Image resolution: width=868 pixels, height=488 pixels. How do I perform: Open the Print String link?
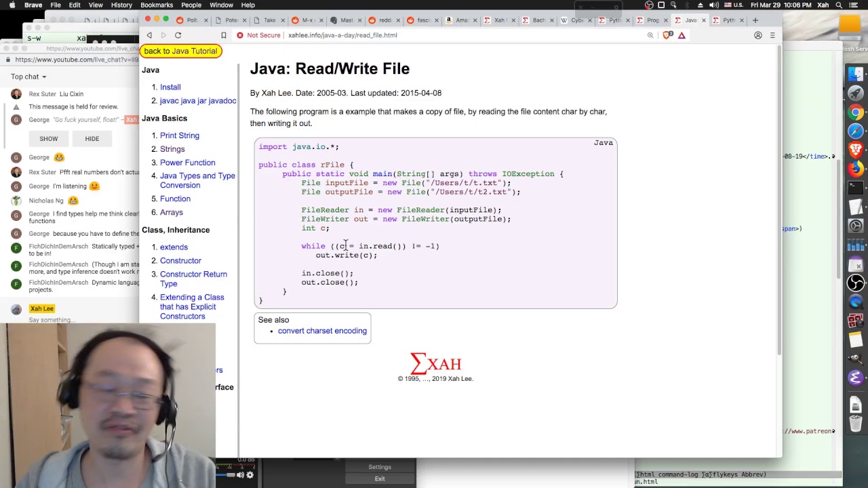[180, 136]
